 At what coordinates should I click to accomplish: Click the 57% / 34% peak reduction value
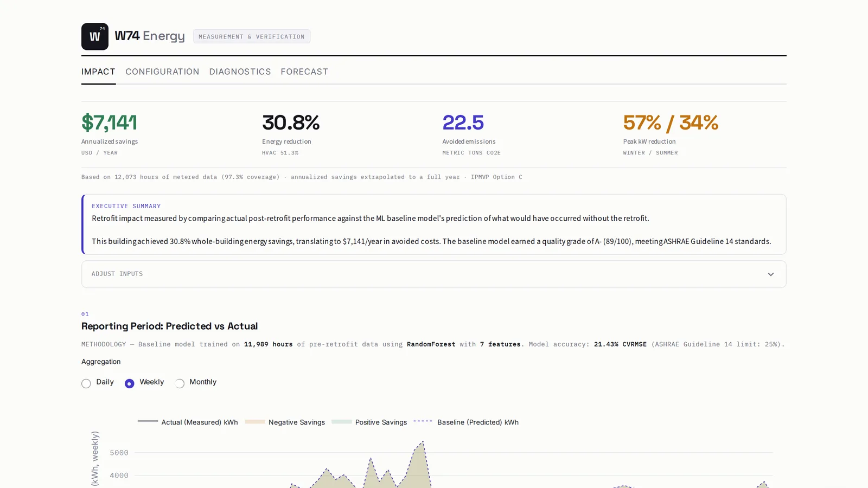pyautogui.click(x=671, y=123)
